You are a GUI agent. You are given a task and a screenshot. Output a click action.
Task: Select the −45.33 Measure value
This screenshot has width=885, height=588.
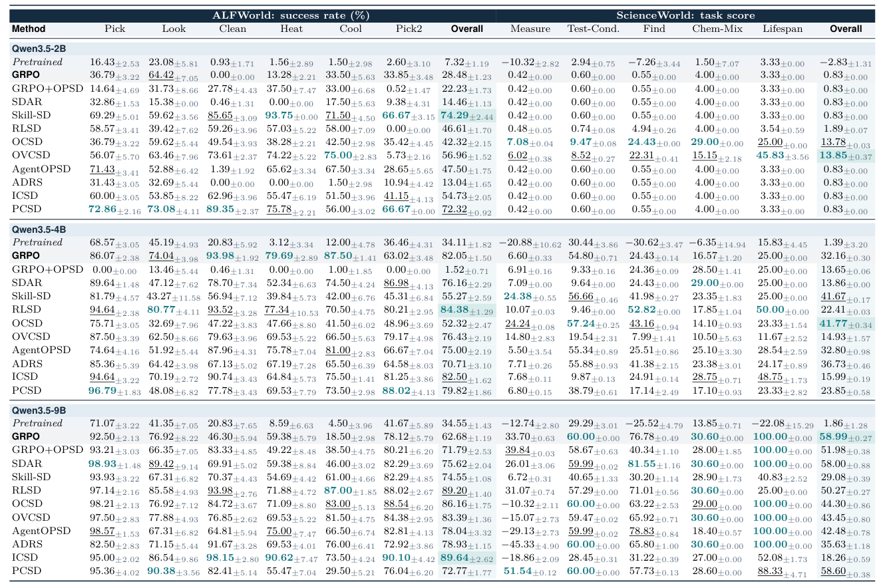530,544
